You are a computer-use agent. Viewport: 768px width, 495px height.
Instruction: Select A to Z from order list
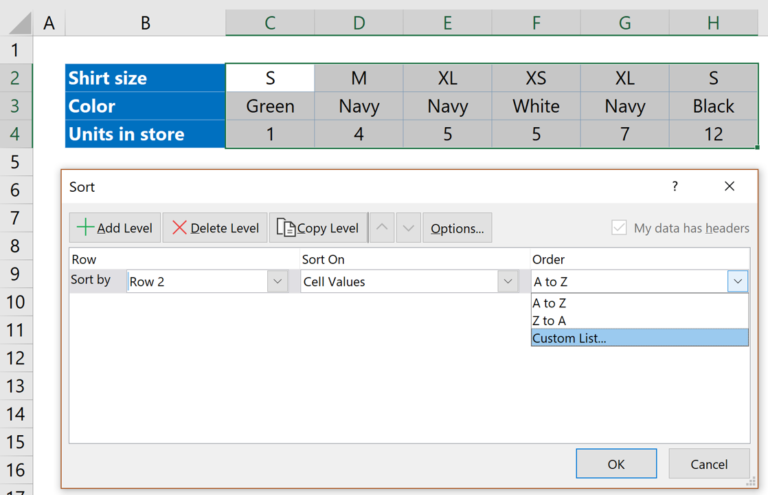tap(550, 303)
